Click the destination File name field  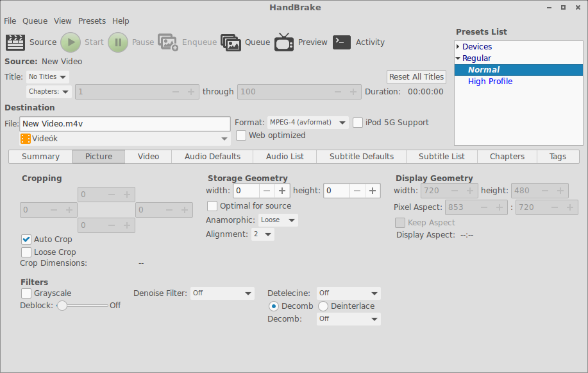(125, 124)
